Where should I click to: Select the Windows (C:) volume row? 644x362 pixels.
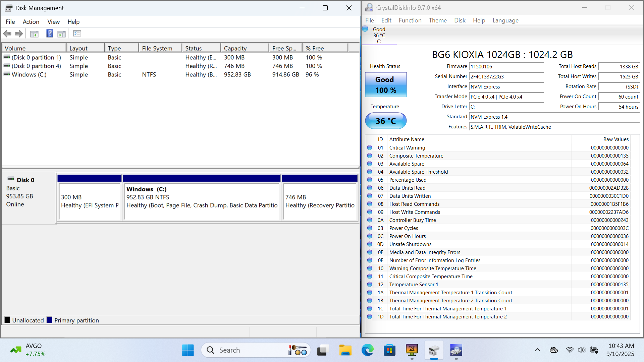(180, 74)
